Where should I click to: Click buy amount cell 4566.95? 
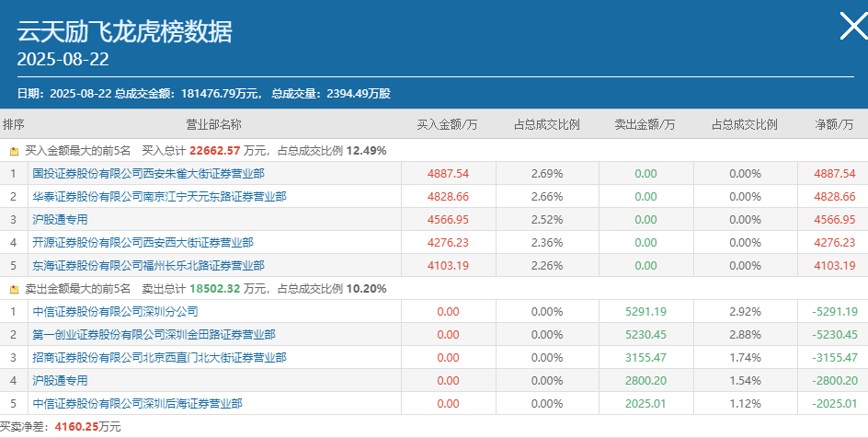pos(448,220)
